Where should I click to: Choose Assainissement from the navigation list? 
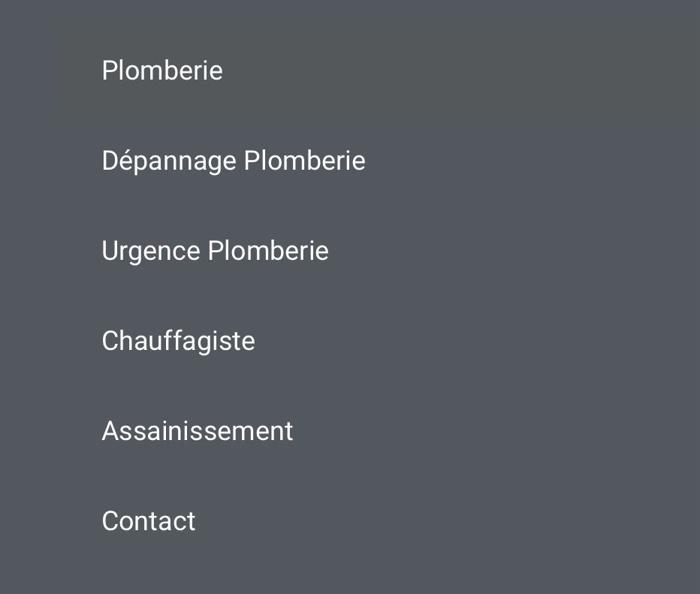[x=197, y=431]
